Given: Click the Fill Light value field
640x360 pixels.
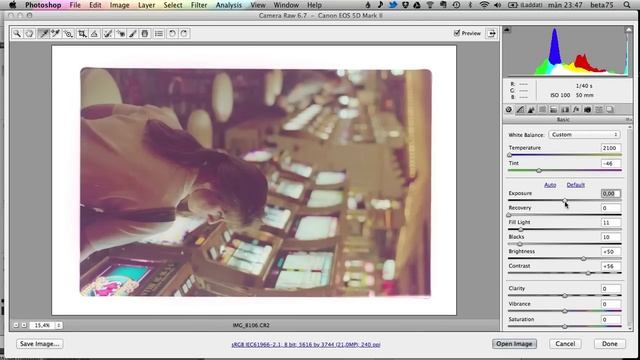Looking at the screenshot, I should click(x=611, y=222).
